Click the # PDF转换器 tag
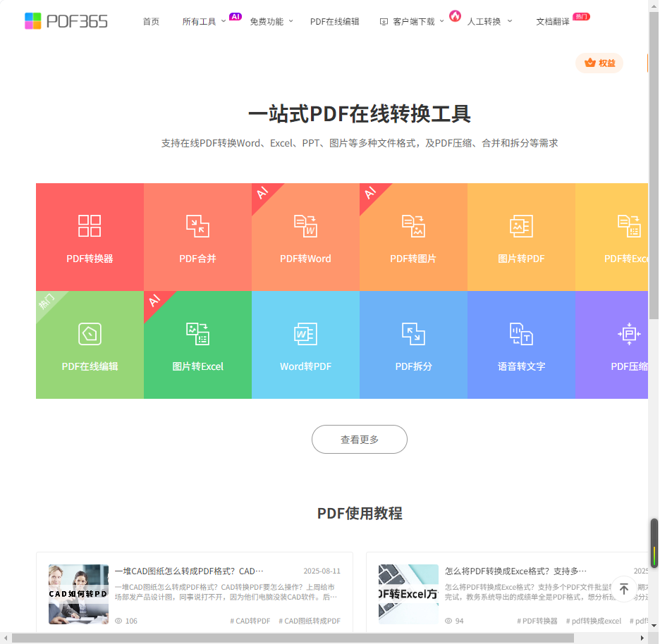This screenshot has height=644, width=660. (x=537, y=621)
